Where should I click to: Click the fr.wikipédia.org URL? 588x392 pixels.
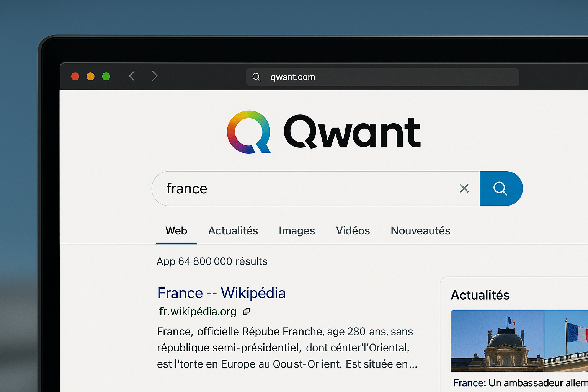[198, 312]
